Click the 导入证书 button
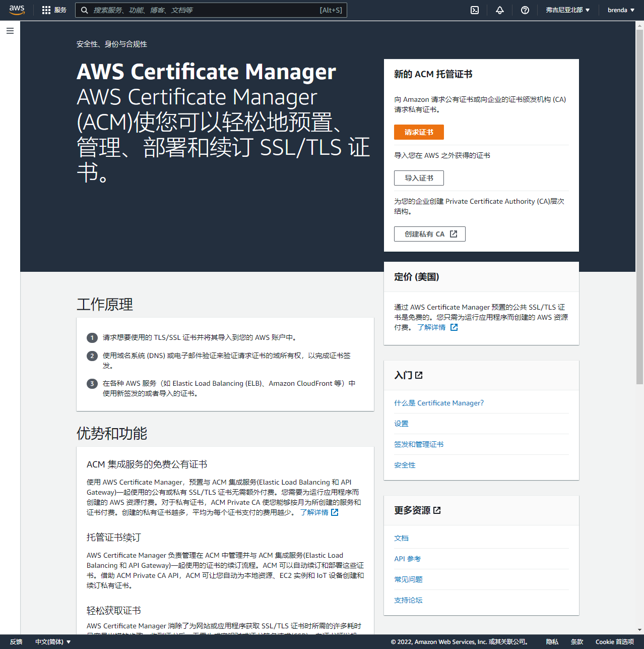This screenshot has height=649, width=644. click(419, 178)
